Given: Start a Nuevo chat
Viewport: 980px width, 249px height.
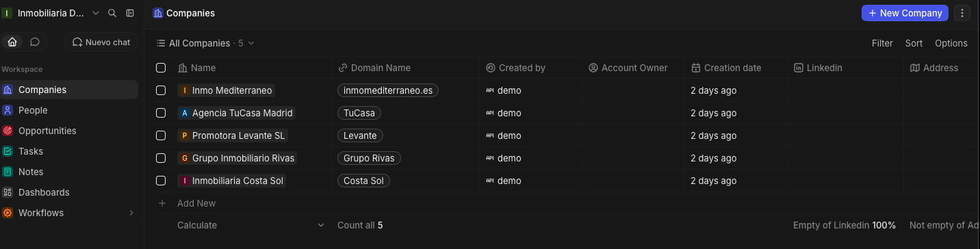Looking at the screenshot, I should 101,42.
